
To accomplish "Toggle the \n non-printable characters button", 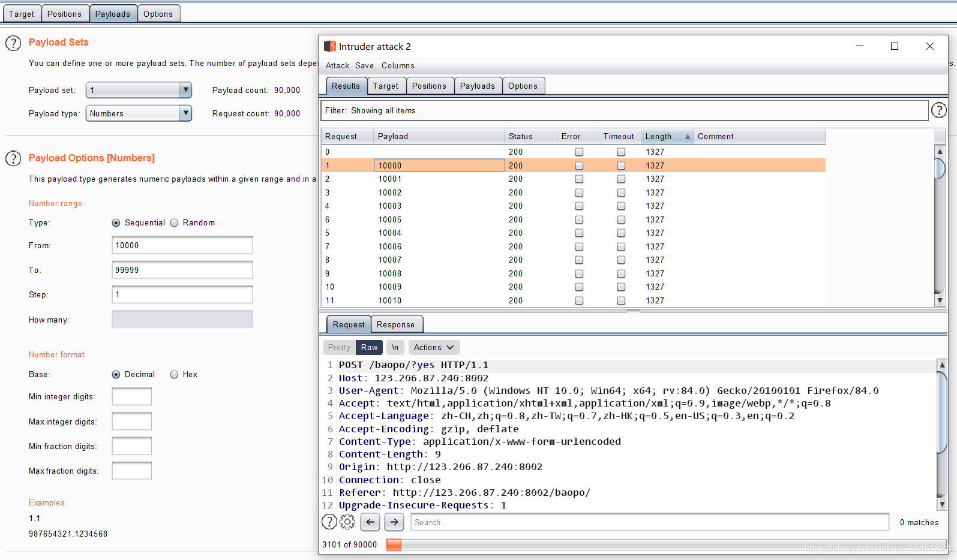I will (x=395, y=347).
